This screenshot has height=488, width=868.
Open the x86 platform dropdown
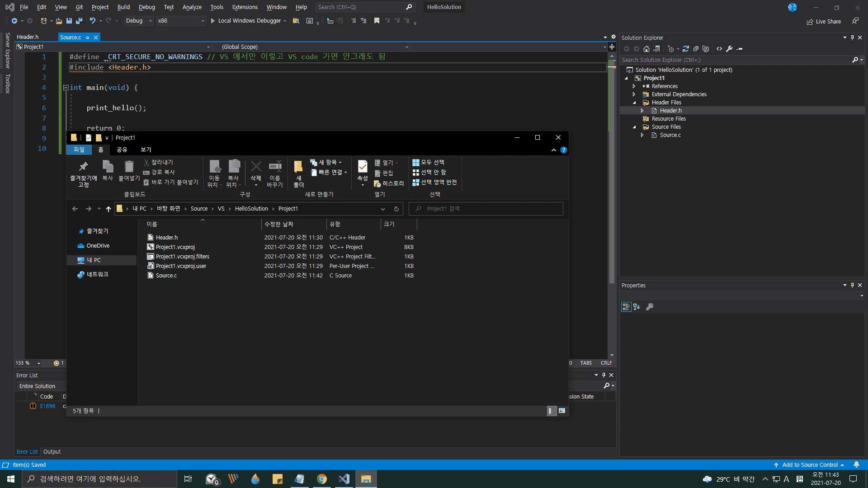[181, 21]
